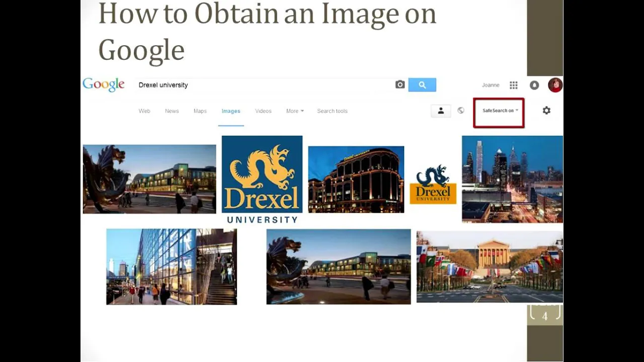Switch to the News tab
The width and height of the screenshot is (644, 362).
pyautogui.click(x=172, y=111)
